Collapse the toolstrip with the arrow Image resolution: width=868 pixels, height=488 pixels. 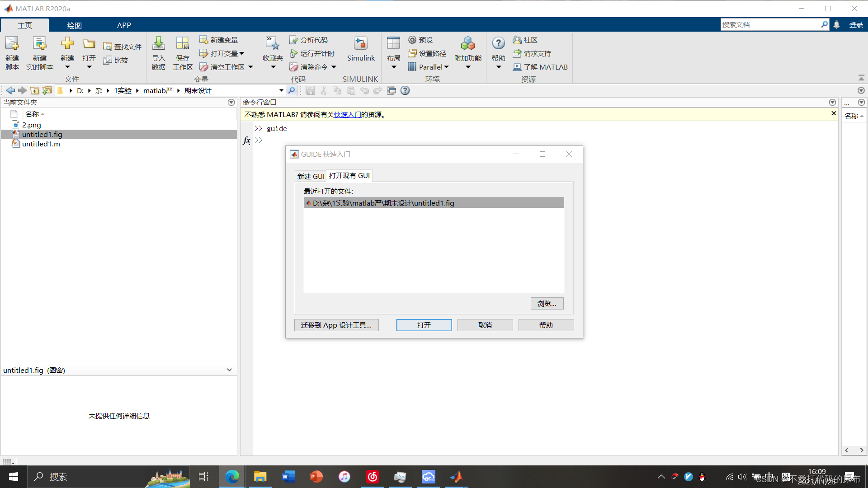point(861,78)
